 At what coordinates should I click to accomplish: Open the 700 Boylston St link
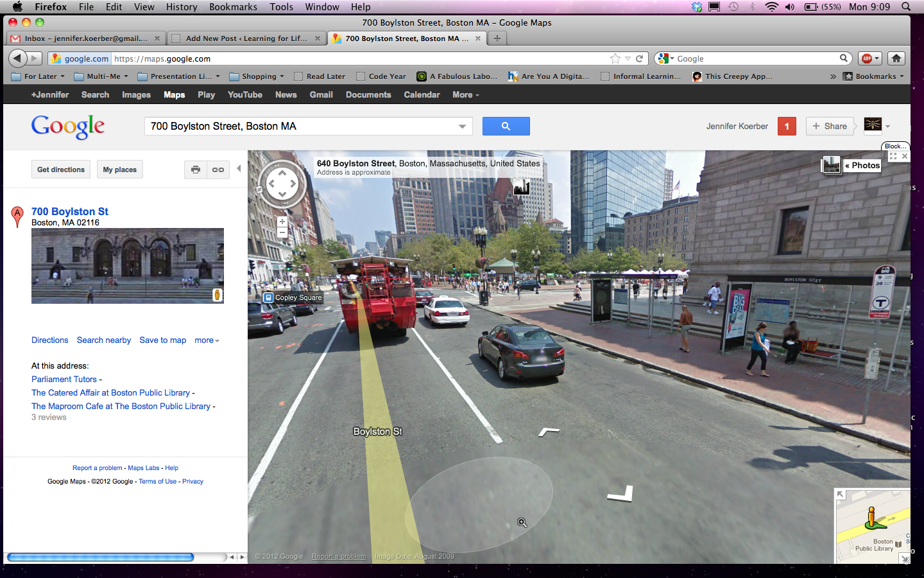(70, 211)
